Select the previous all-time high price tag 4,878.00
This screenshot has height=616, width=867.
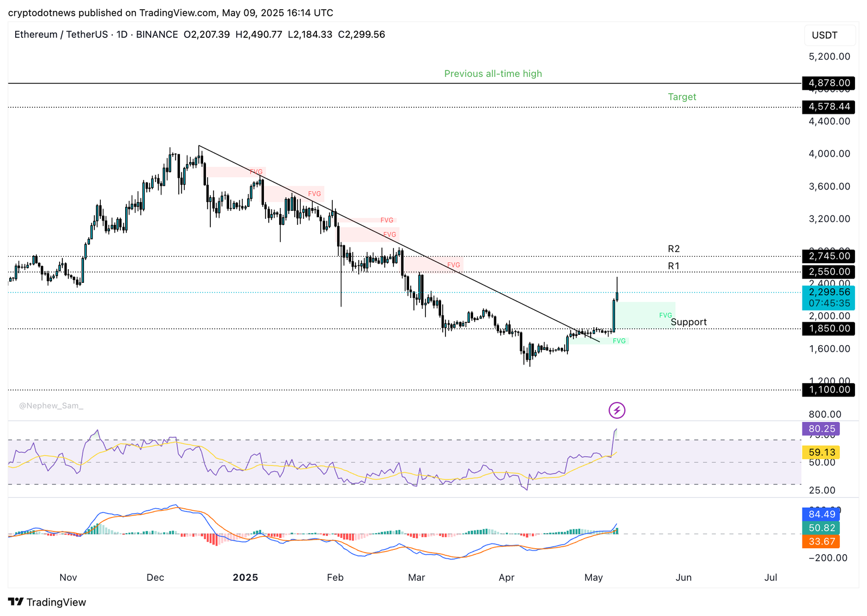click(x=827, y=83)
